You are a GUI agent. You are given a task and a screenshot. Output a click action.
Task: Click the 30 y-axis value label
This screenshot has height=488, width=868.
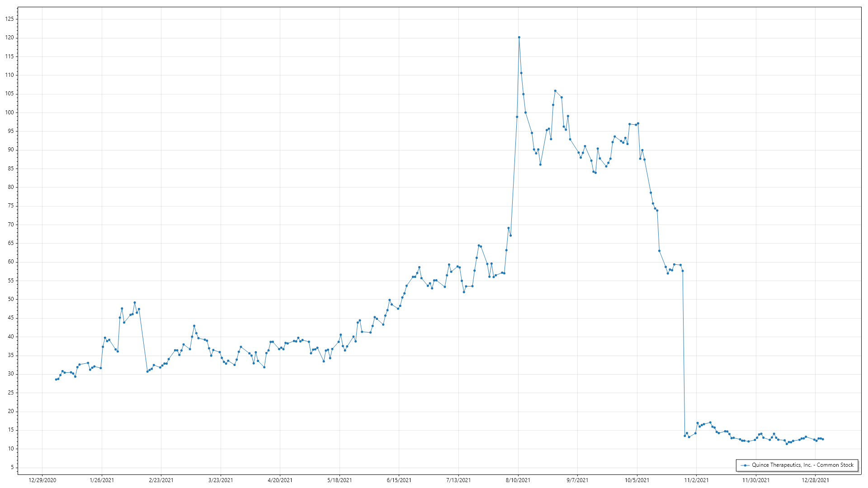point(11,374)
